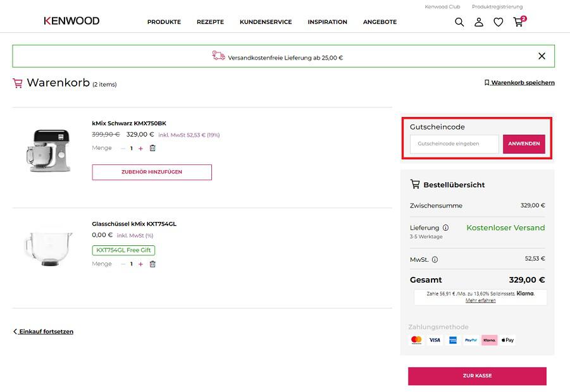Click the Zubehör hinzufügen button
570x392 pixels.
point(152,172)
